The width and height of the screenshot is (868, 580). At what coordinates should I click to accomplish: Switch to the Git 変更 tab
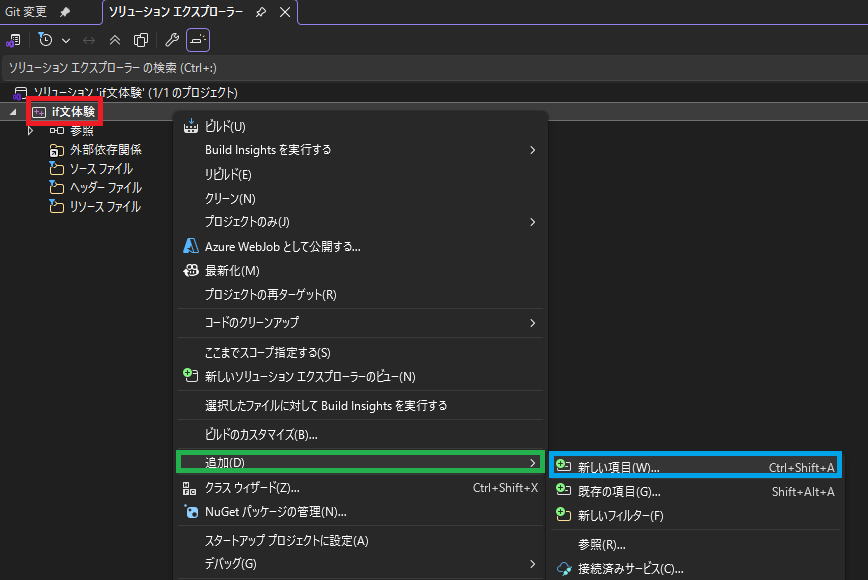click(x=26, y=12)
